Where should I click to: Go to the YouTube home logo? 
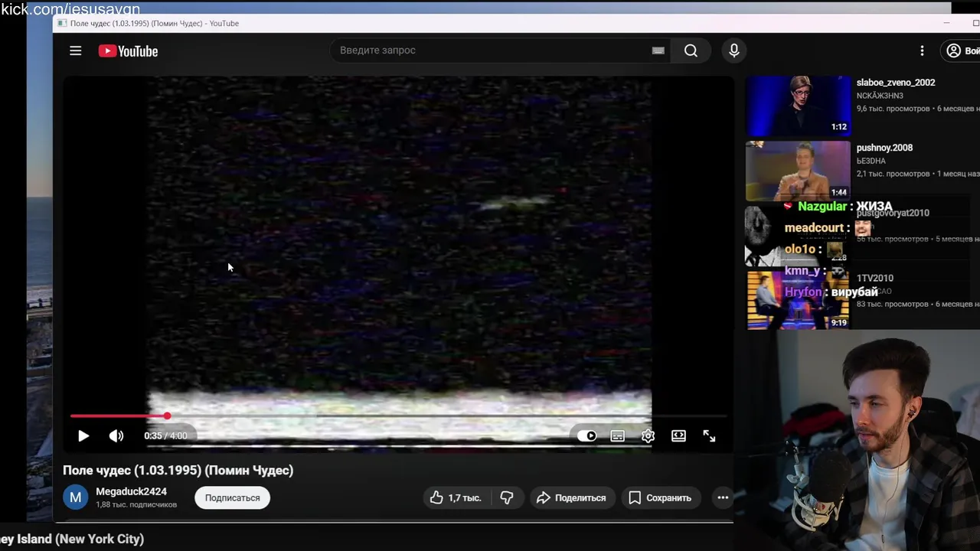point(128,51)
